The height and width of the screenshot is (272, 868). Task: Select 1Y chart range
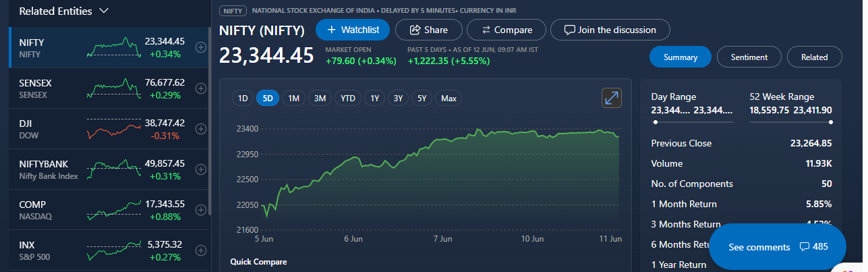pos(375,99)
